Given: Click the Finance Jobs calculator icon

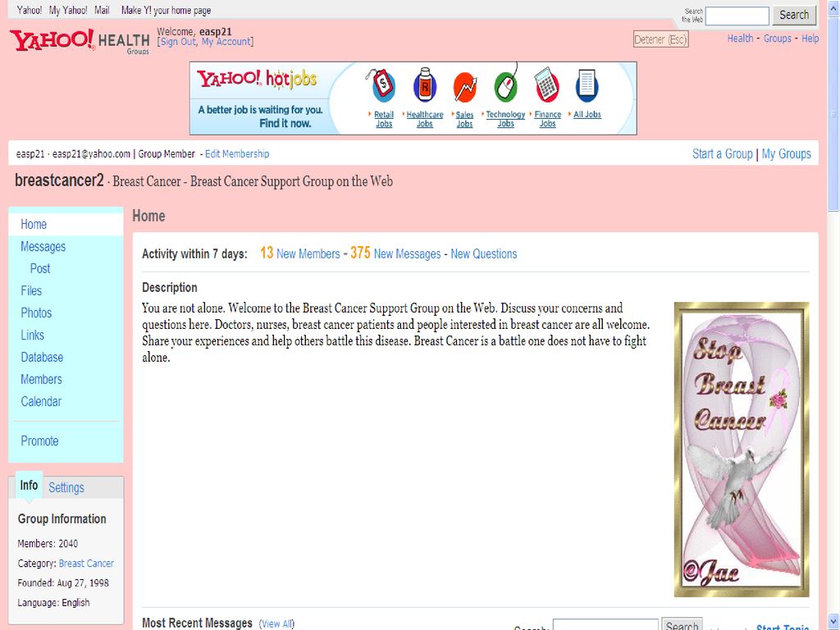Looking at the screenshot, I should (546, 84).
